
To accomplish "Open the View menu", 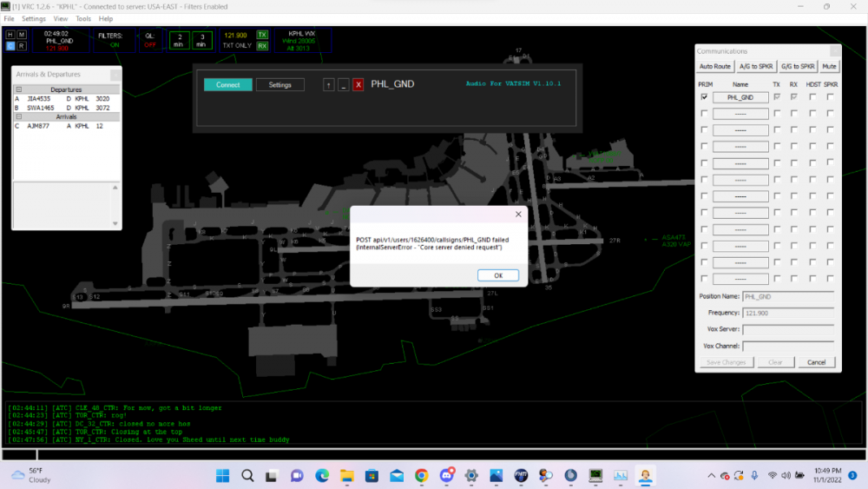I will 61,18.
